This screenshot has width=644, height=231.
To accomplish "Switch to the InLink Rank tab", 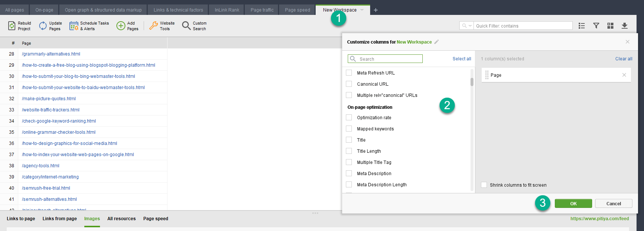I will point(227,10).
